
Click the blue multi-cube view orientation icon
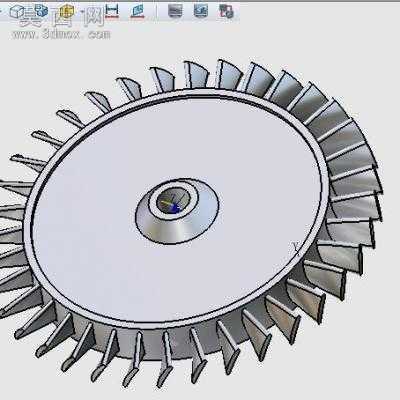tap(41, 11)
